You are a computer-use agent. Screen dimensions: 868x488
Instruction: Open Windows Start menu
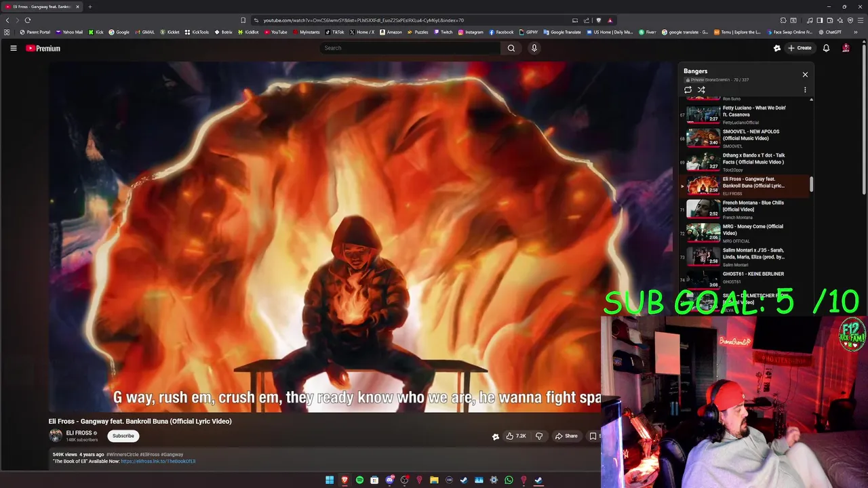tap(330, 480)
